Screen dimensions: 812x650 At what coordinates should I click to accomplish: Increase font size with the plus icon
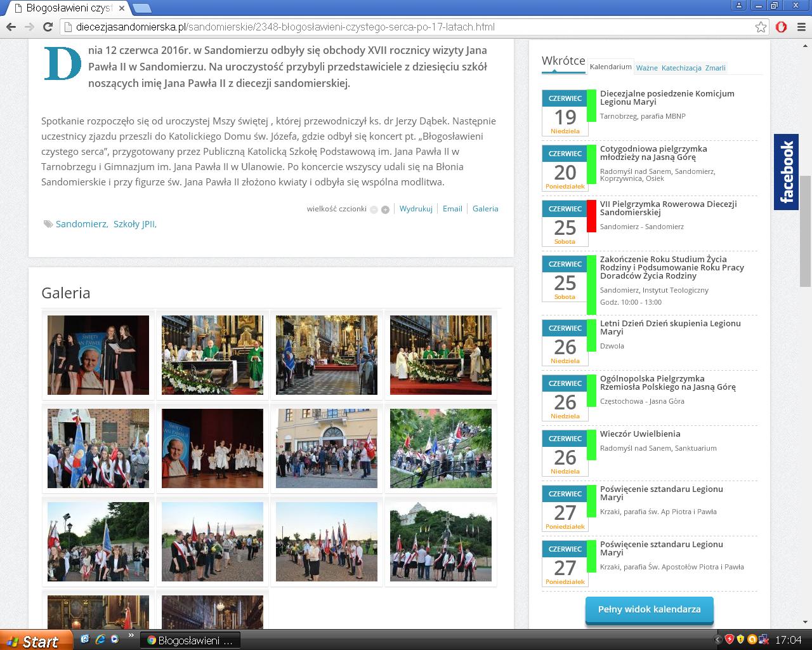click(x=385, y=209)
